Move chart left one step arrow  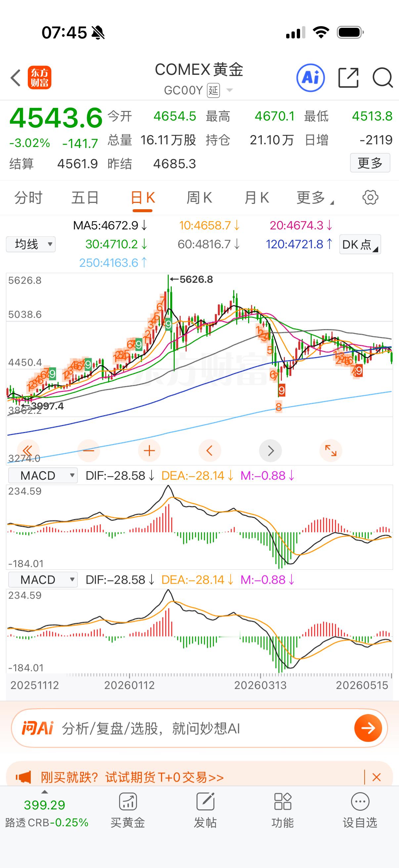(x=210, y=451)
